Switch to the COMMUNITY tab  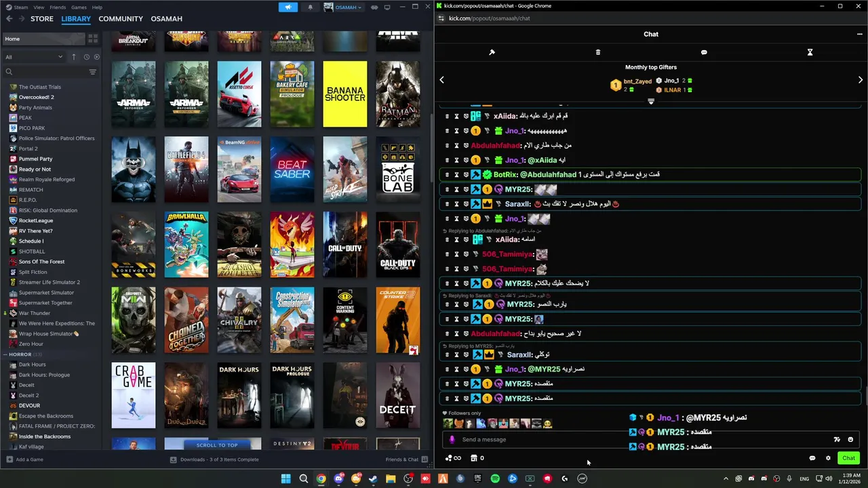coord(121,18)
